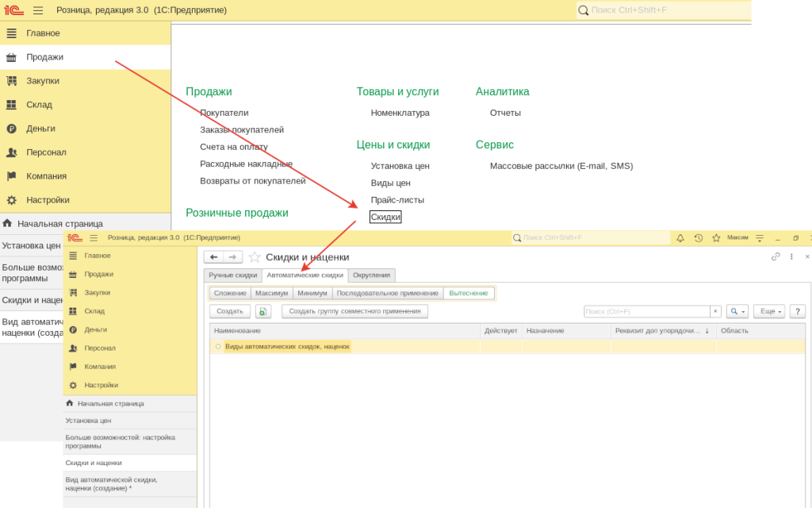Select the Сложение mode toggle

231,294
